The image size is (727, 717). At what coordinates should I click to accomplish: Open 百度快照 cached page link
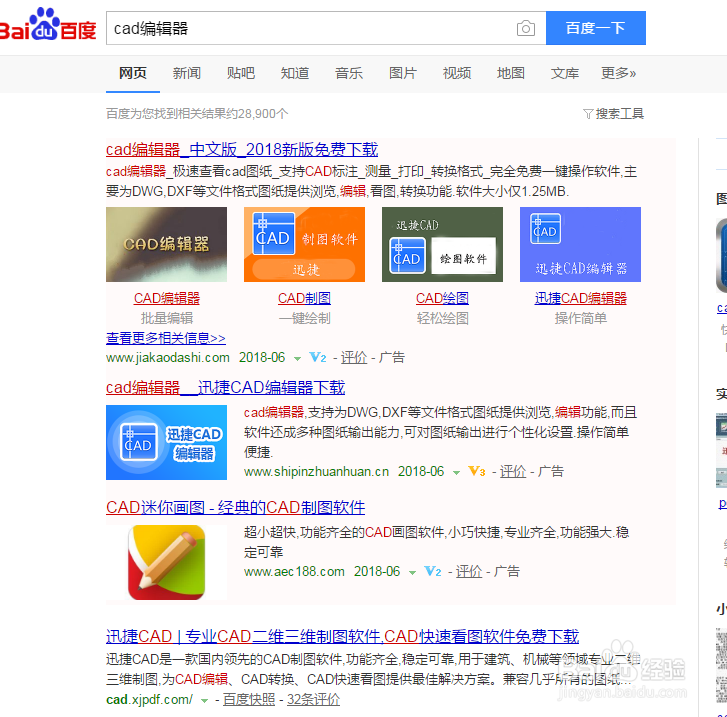249,699
